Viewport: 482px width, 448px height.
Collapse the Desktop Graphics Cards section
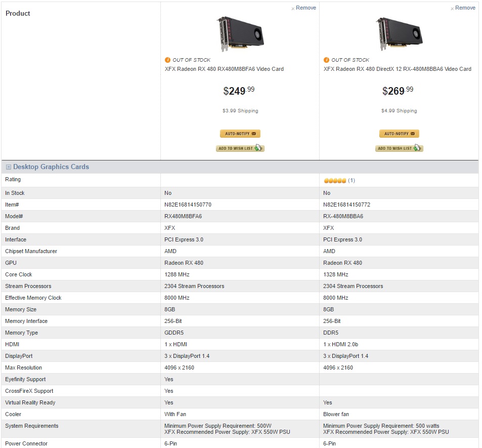point(9,167)
